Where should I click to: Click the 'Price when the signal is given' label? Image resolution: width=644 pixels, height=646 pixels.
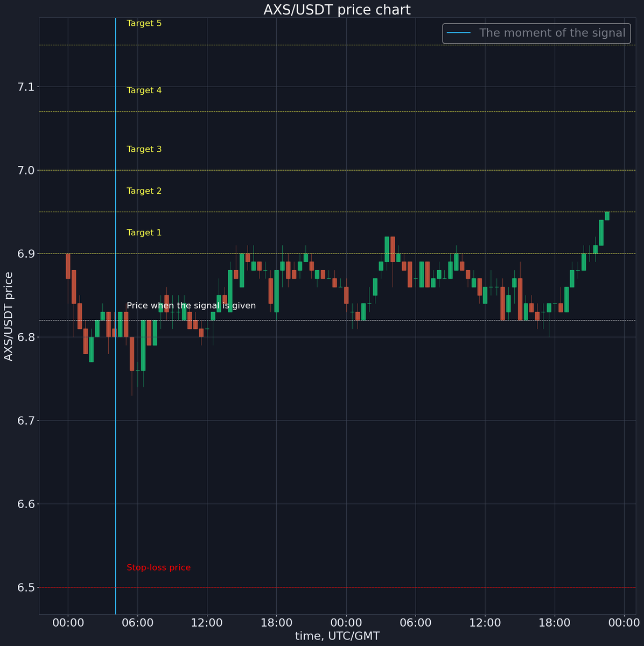point(191,305)
